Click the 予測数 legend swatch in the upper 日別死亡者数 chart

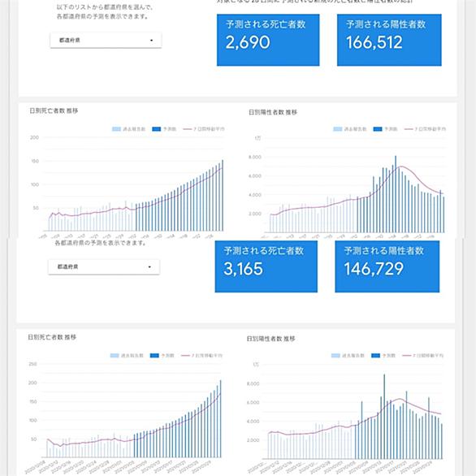click(x=156, y=129)
